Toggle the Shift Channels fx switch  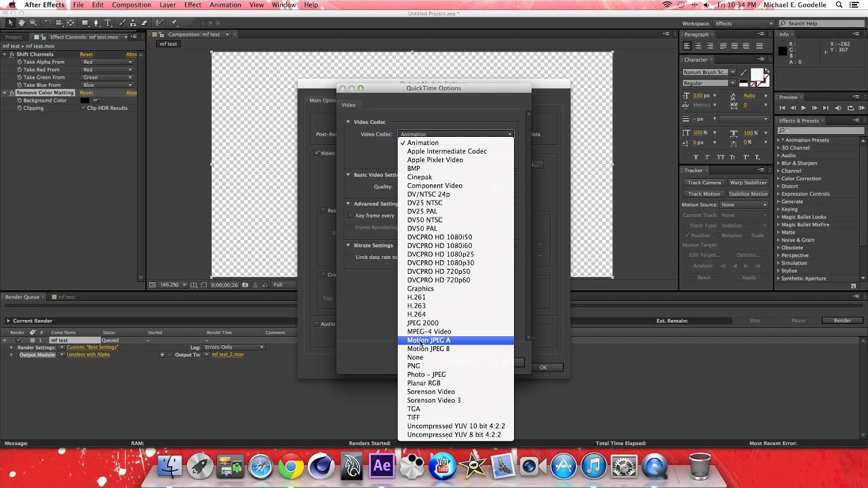click(12, 54)
